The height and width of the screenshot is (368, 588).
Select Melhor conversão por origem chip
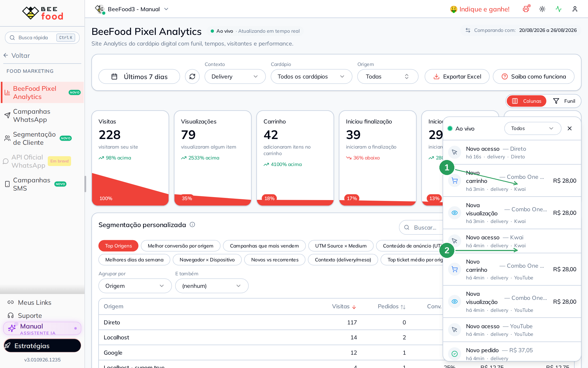pos(180,246)
